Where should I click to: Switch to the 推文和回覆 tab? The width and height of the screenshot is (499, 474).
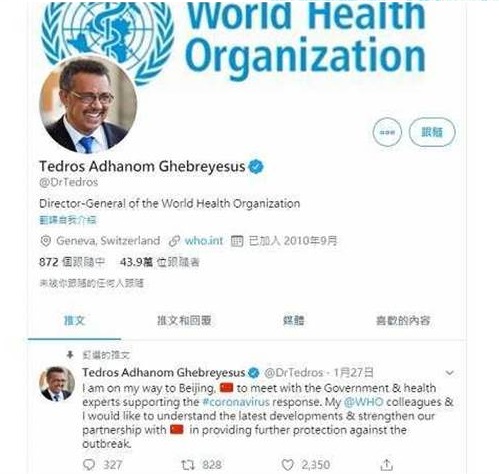click(x=184, y=320)
